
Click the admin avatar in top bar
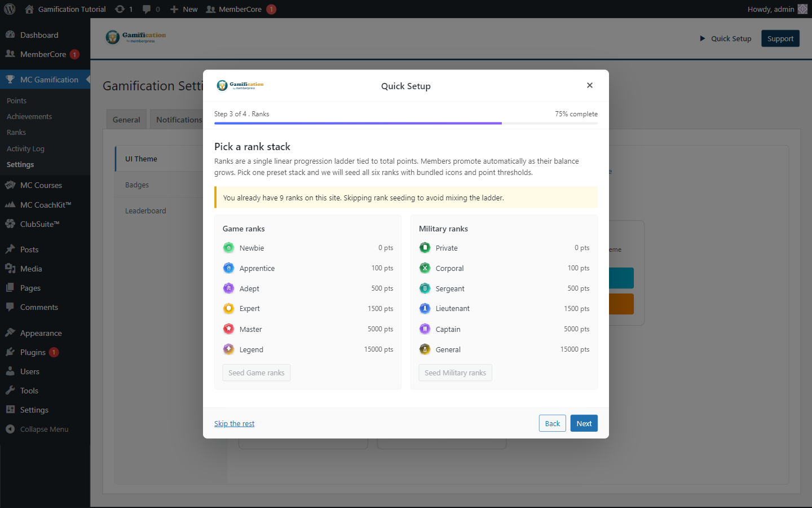pos(802,9)
